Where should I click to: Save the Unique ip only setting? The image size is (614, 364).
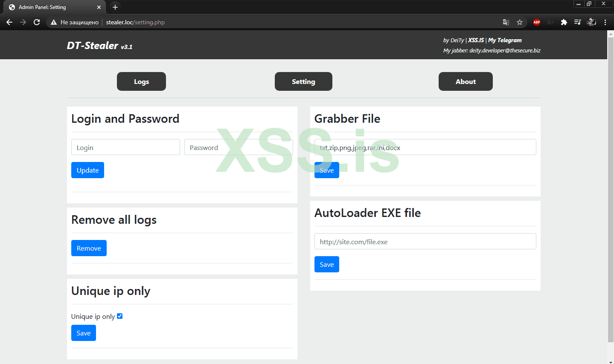click(x=84, y=333)
